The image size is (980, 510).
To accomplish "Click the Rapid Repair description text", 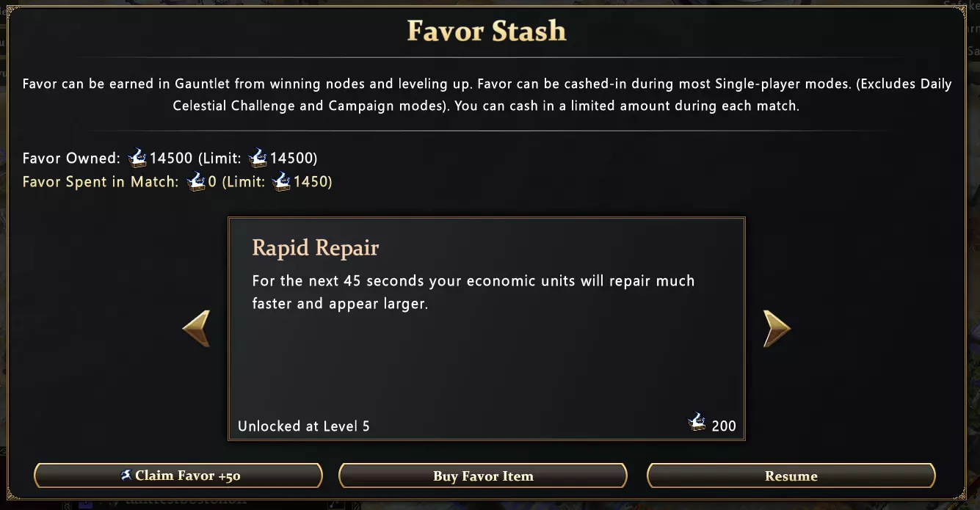I will coord(473,292).
